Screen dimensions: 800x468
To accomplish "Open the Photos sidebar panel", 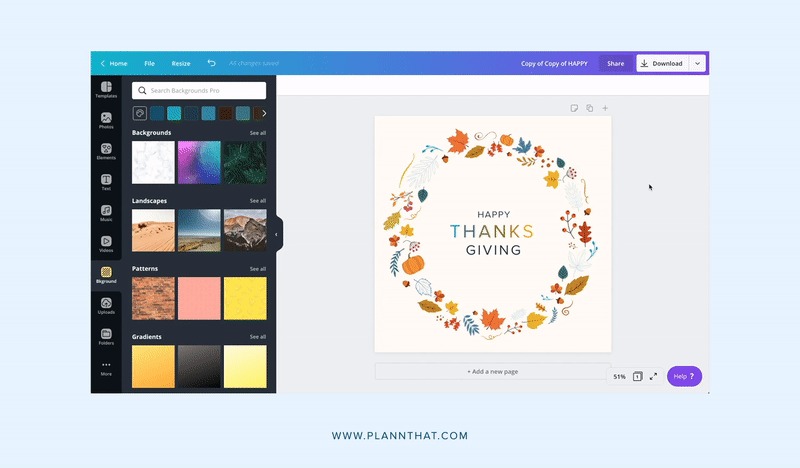I will pyautogui.click(x=106, y=121).
